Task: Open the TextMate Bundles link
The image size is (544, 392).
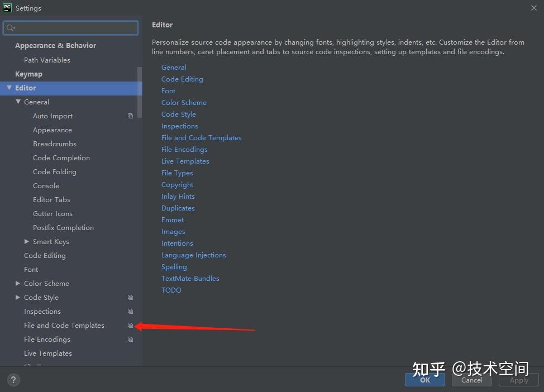Action: pos(190,279)
